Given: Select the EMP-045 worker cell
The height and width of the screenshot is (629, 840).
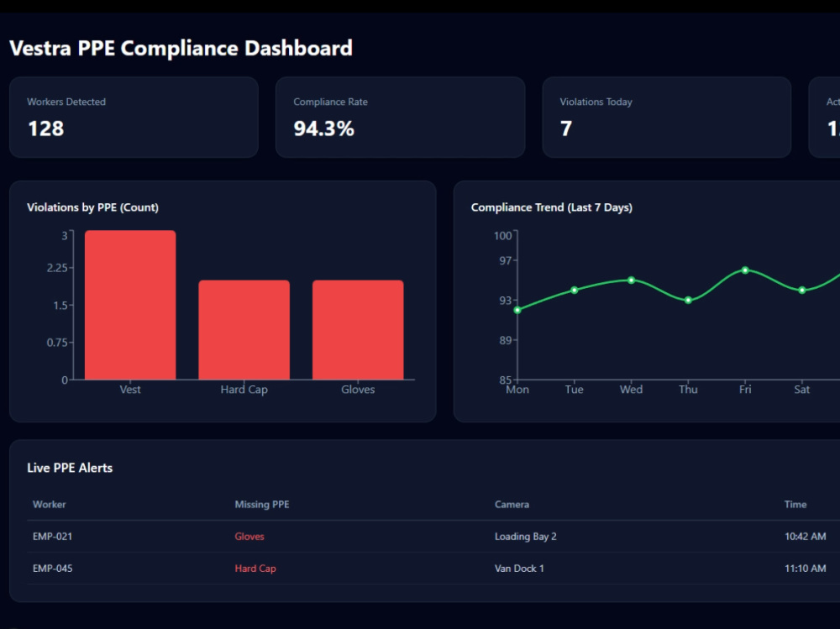Looking at the screenshot, I should [52, 569].
